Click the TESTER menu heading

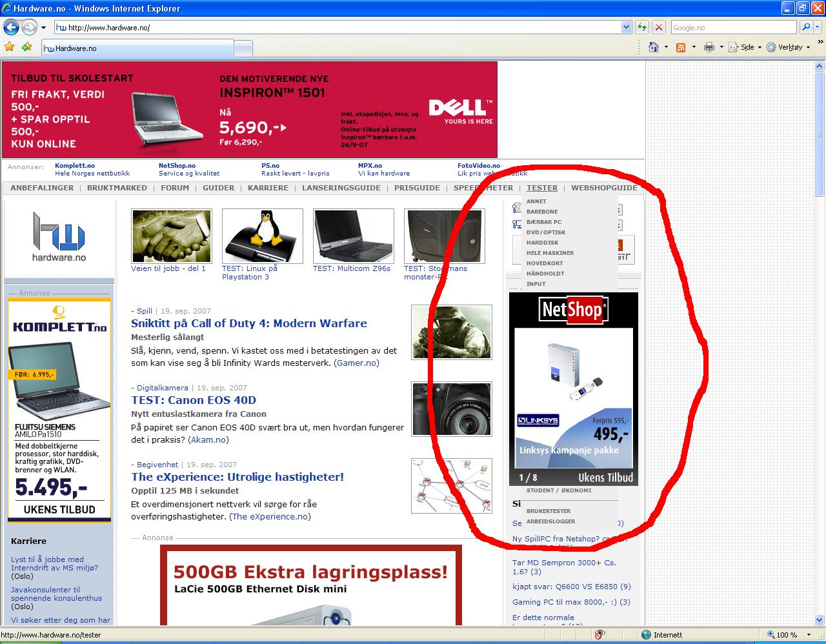click(542, 188)
